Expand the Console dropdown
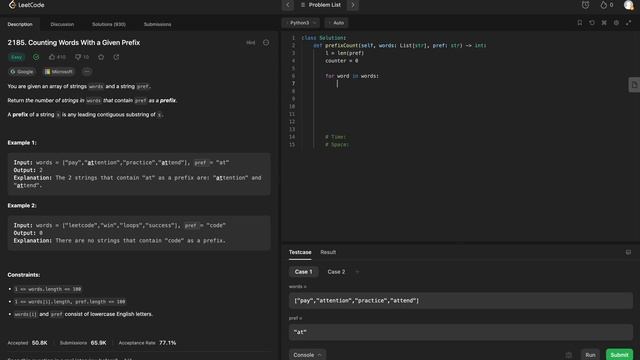This screenshot has width=640, height=360. pyautogui.click(x=307, y=355)
